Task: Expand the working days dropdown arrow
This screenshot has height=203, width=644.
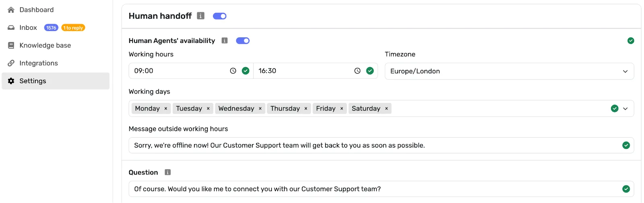Action: click(625, 109)
